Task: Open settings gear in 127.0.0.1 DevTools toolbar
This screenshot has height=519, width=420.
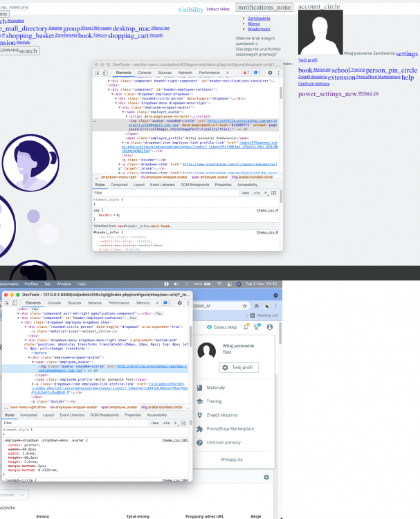Action: pos(180,303)
